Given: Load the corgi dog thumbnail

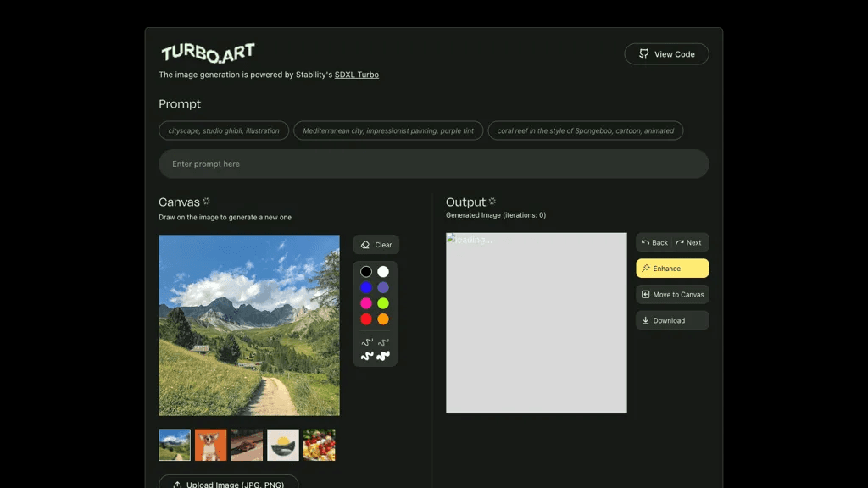Looking at the screenshot, I should pyautogui.click(x=211, y=445).
